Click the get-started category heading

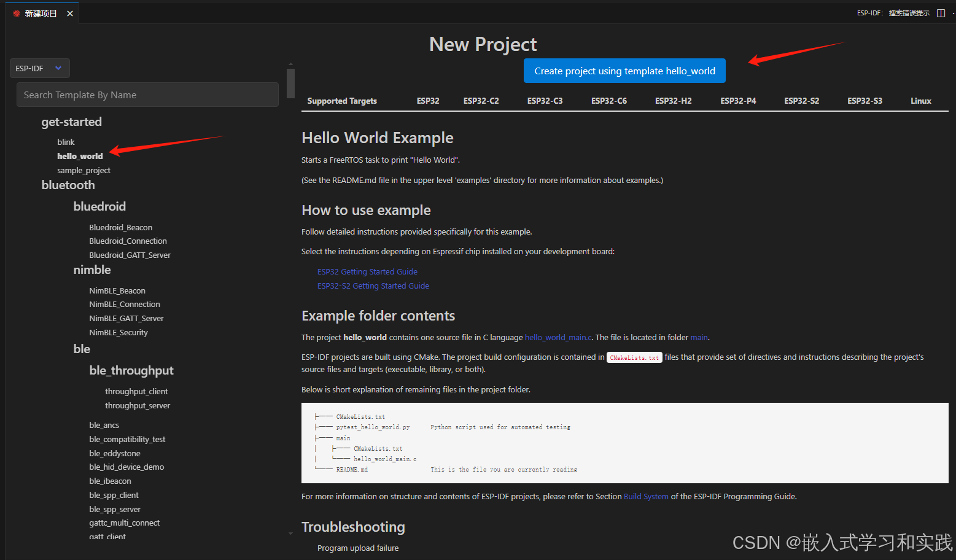point(72,122)
